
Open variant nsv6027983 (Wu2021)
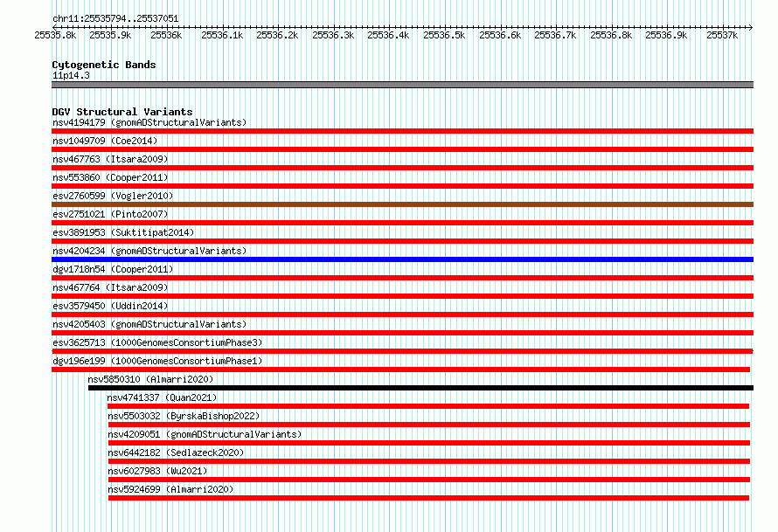coord(157,471)
